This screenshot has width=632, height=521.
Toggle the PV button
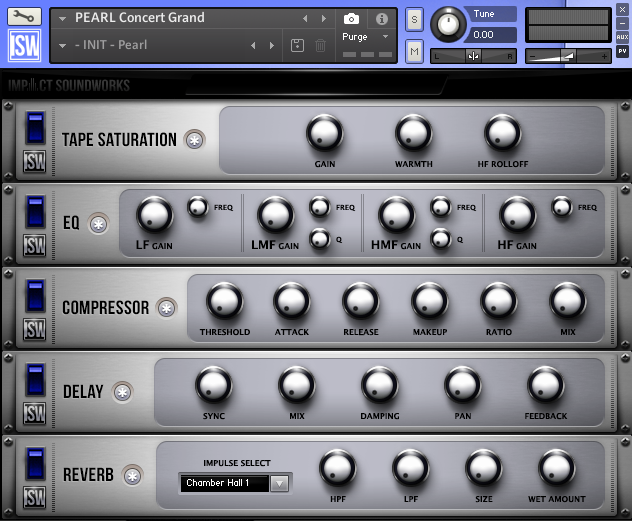point(622,51)
